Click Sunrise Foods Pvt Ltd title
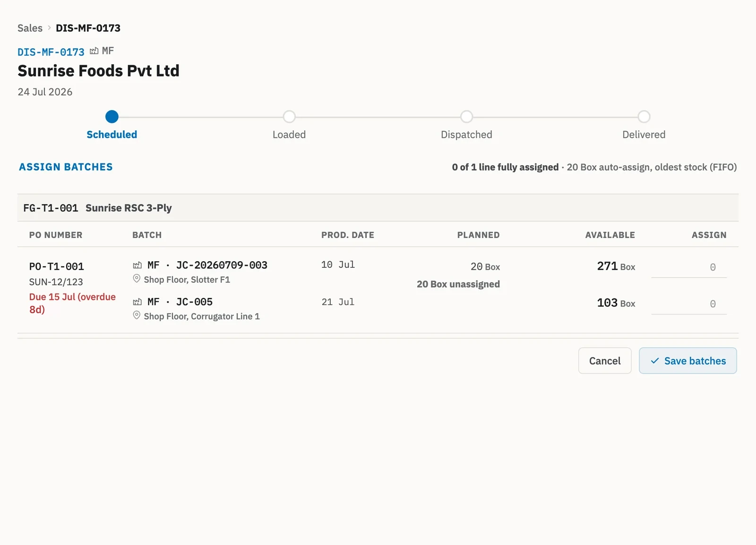 click(99, 71)
